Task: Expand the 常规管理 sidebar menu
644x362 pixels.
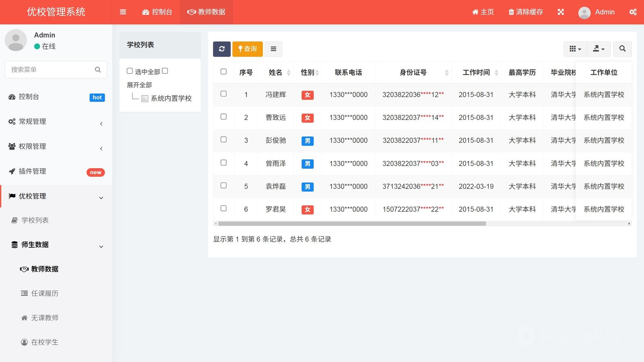Action: point(56,121)
